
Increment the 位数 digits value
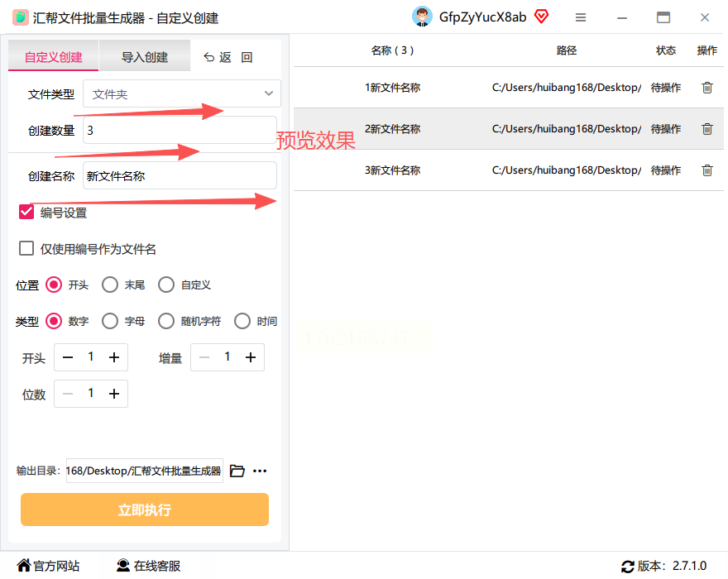[114, 394]
